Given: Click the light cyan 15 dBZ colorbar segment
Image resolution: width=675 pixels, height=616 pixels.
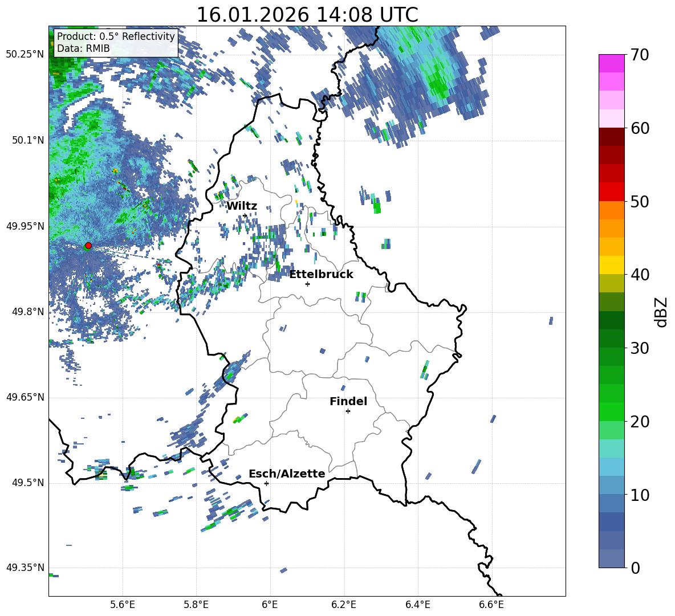Looking at the screenshot, I should click(x=611, y=448).
